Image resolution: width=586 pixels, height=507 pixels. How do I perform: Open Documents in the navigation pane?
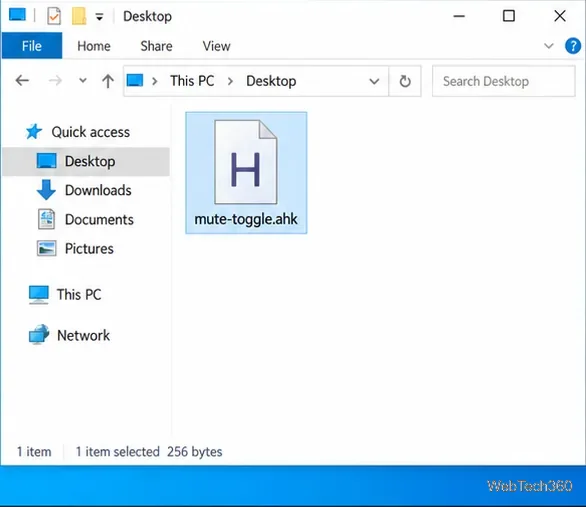click(99, 219)
